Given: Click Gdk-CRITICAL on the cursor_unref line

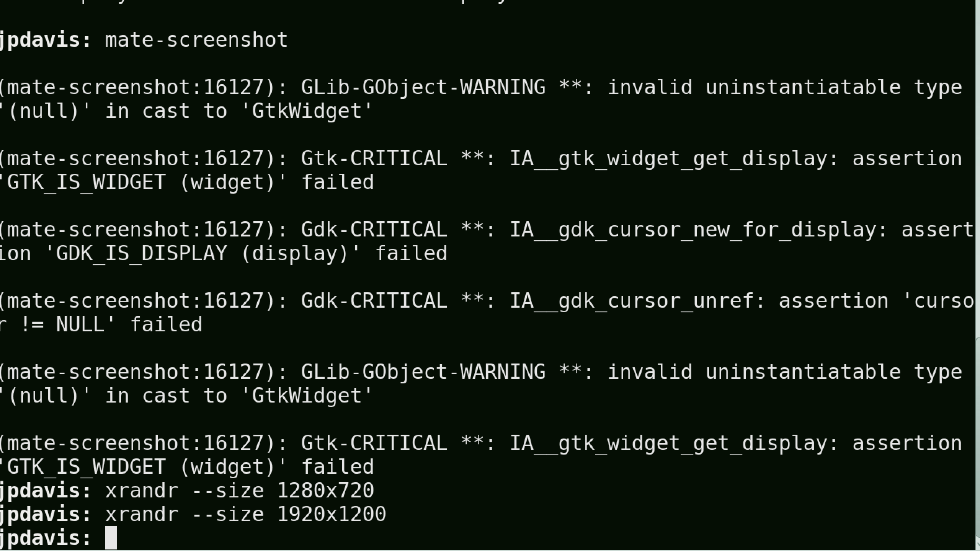Looking at the screenshot, I should 374,301.
